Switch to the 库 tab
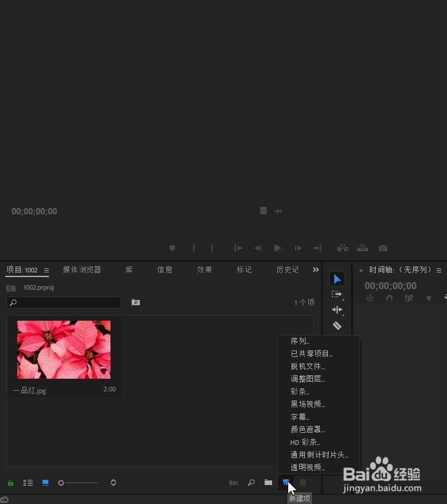 (x=129, y=270)
